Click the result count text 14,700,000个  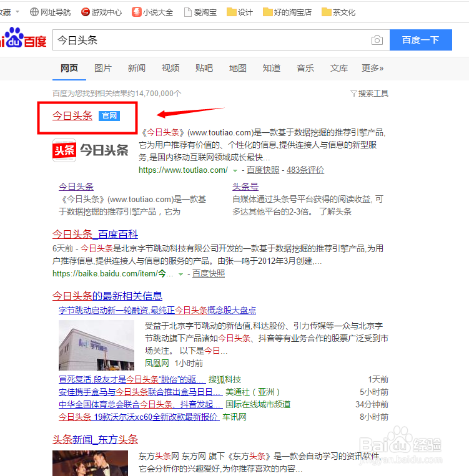pos(158,93)
